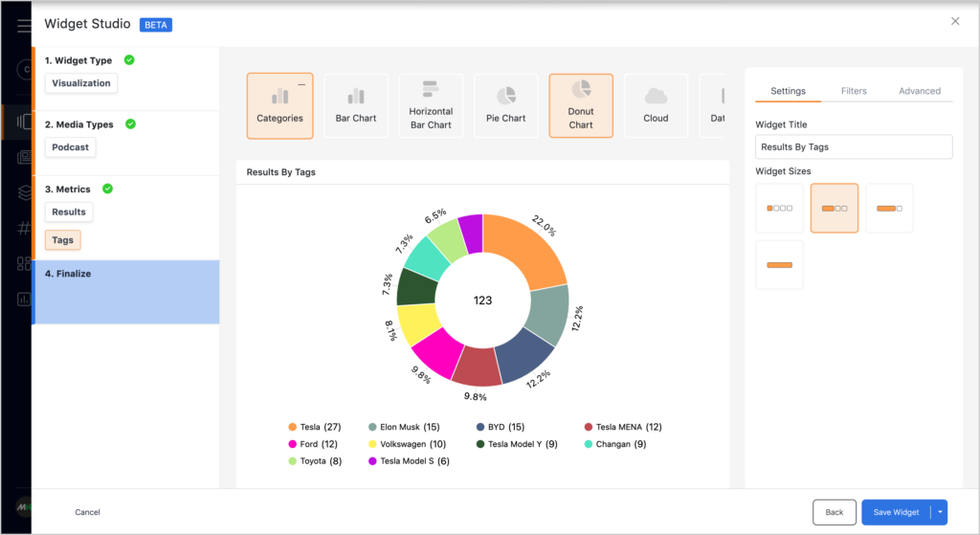Screen dimensions: 980x535
Task: Toggle Tesla MENA (12) legend entry
Action: tap(622, 427)
